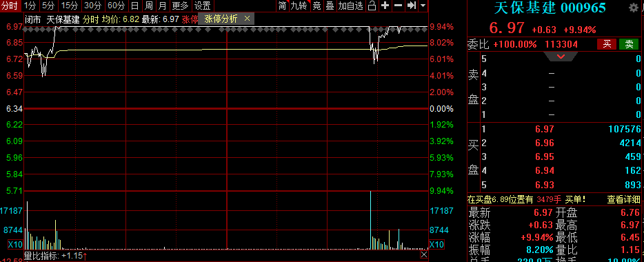
Task: Toggle the 叠 overlay button
Action: 330,6
